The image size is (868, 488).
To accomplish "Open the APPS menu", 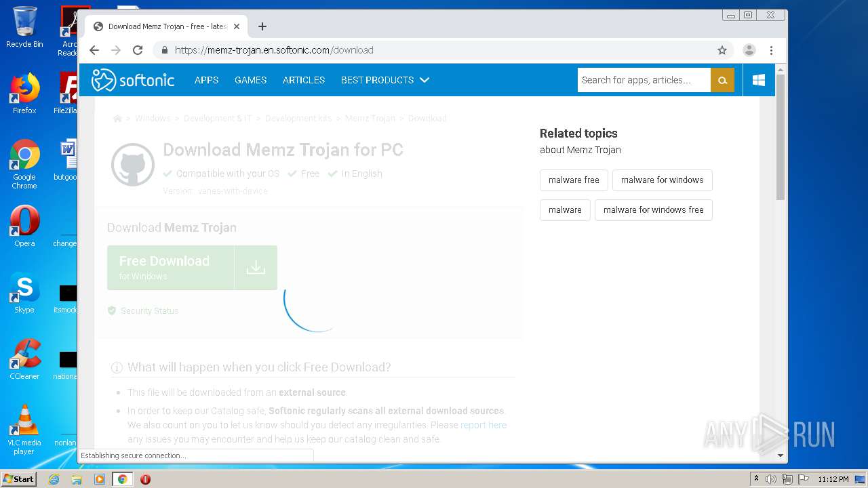I will point(206,80).
